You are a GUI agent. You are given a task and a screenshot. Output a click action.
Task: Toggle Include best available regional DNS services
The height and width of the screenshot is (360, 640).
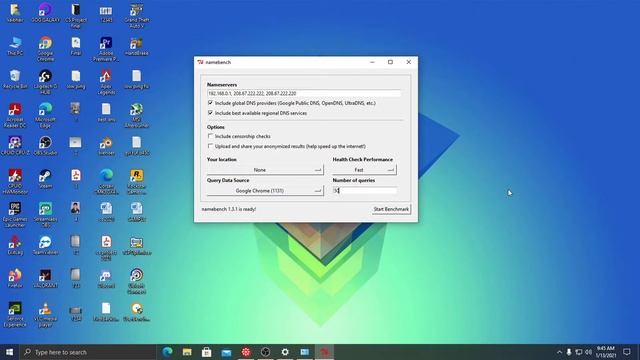tap(210, 113)
